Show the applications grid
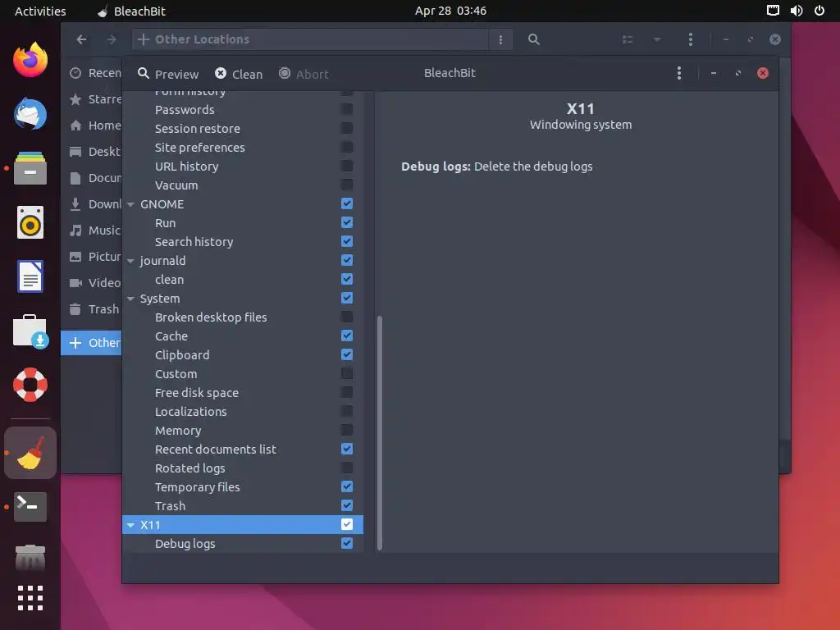Image resolution: width=840 pixels, height=630 pixels. (x=30, y=598)
